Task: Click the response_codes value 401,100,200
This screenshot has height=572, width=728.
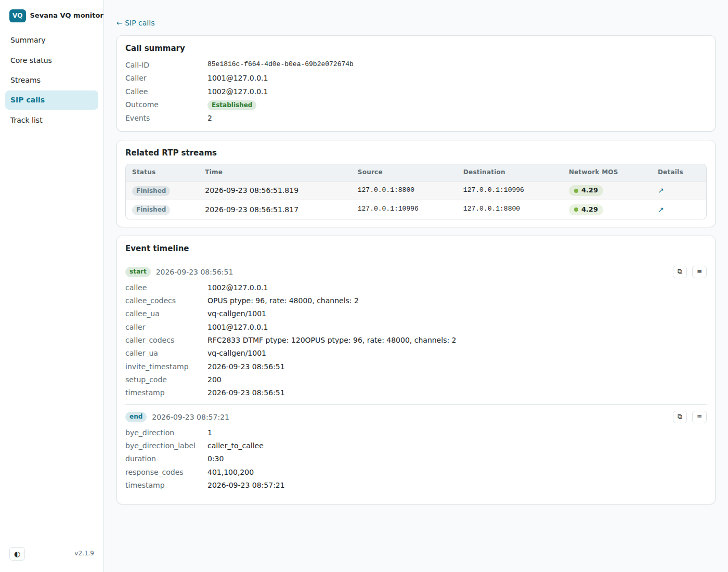Action: 231,472
